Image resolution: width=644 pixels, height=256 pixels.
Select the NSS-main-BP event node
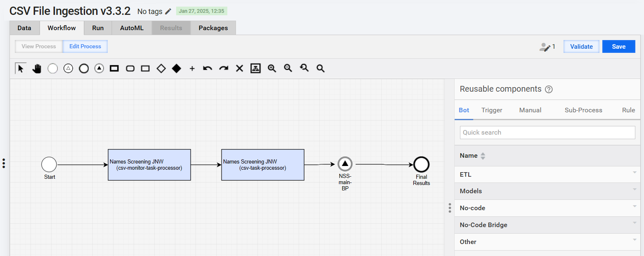[x=345, y=164]
